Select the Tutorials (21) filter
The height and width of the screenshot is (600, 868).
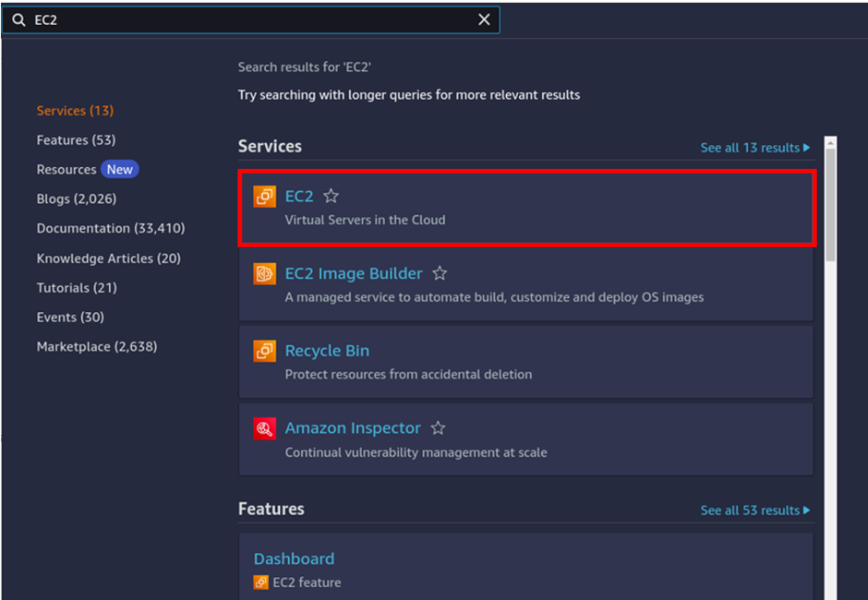click(77, 288)
